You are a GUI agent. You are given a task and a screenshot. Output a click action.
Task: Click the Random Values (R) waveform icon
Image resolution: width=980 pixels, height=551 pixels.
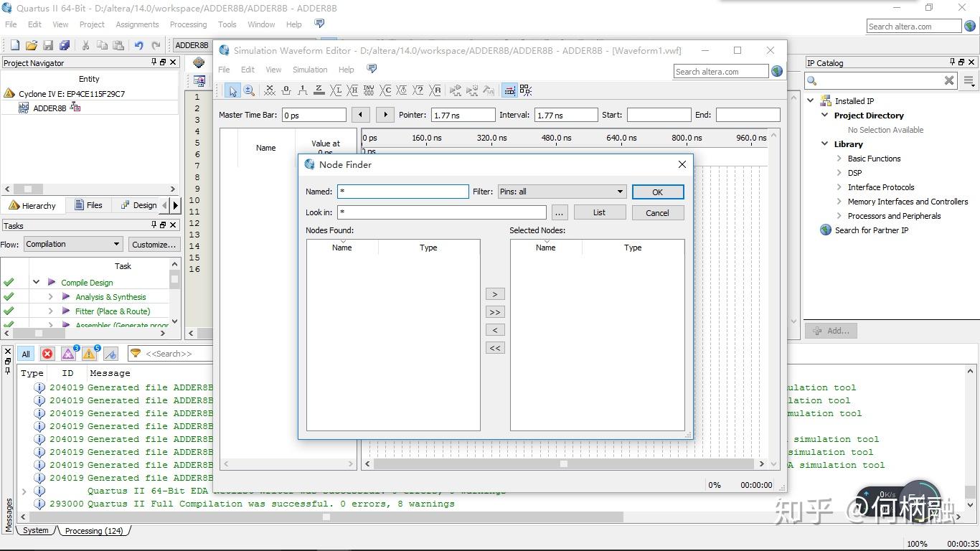tap(435, 90)
